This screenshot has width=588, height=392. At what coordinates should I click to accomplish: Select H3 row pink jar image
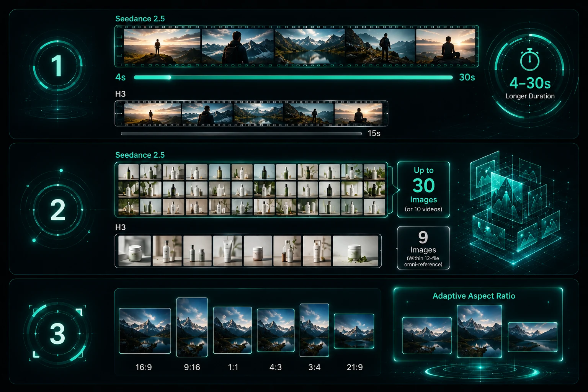[258, 251]
